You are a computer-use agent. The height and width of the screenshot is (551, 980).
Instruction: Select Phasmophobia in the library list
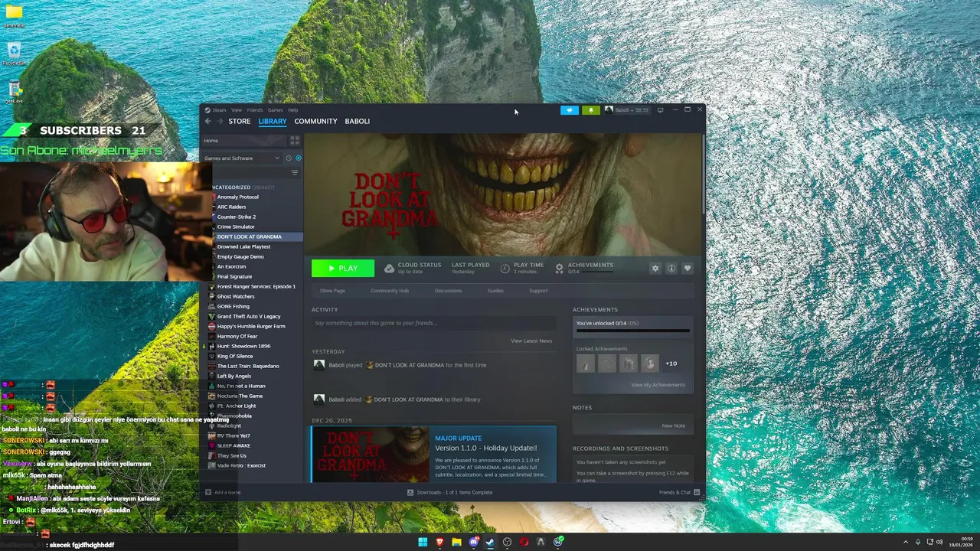(234, 416)
